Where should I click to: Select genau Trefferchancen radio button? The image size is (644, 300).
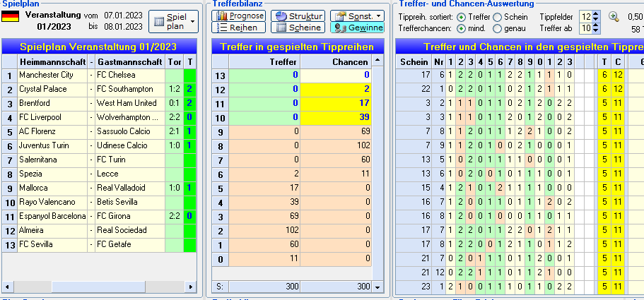[x=497, y=29]
